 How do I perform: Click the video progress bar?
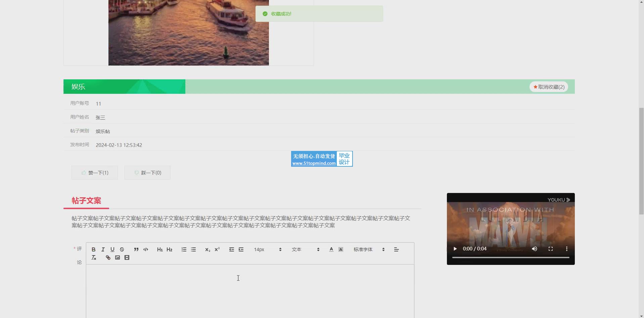510,257
